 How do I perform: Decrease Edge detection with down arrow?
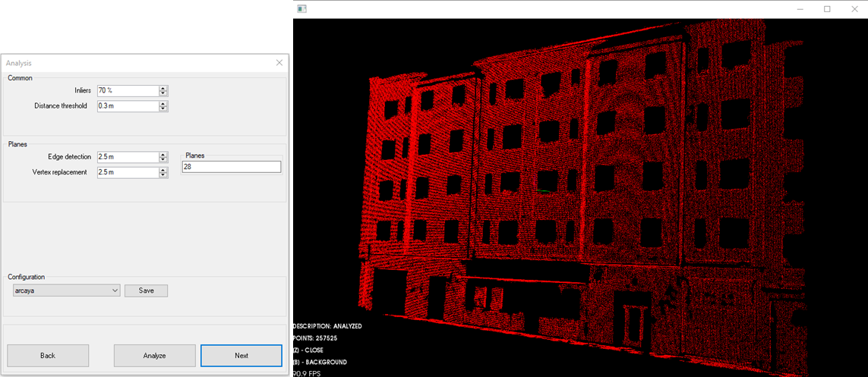pyautogui.click(x=163, y=160)
